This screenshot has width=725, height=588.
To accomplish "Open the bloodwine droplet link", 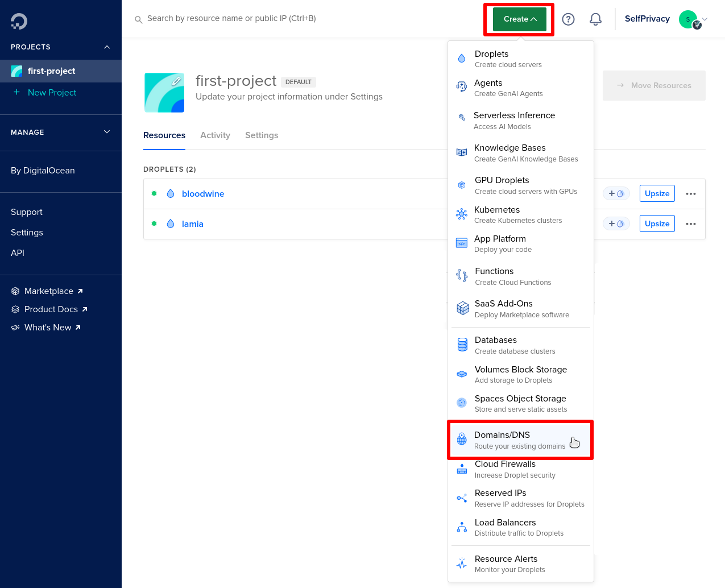I will pos(203,194).
